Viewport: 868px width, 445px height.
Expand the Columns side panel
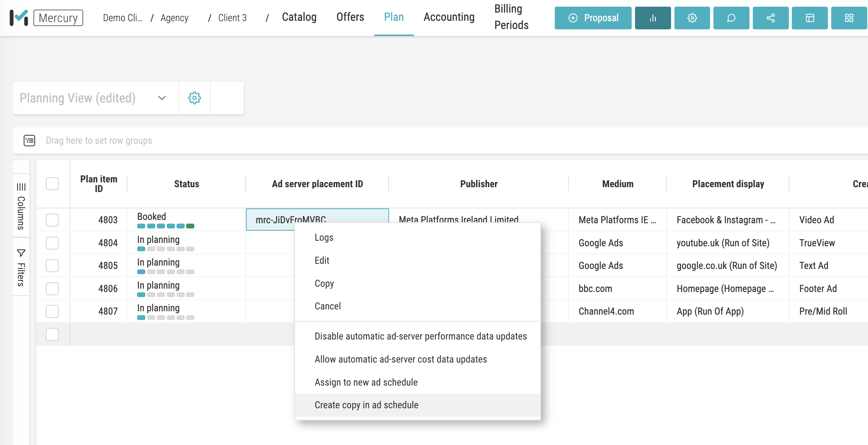21,206
